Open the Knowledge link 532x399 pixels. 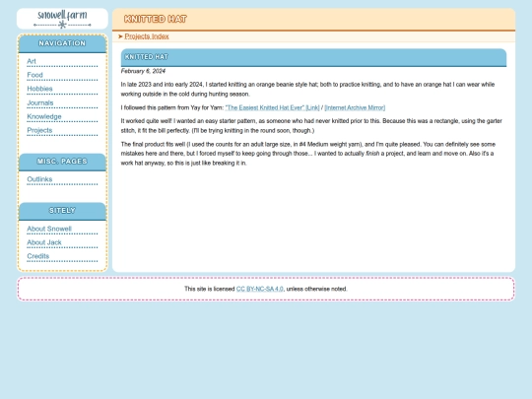[x=44, y=116]
